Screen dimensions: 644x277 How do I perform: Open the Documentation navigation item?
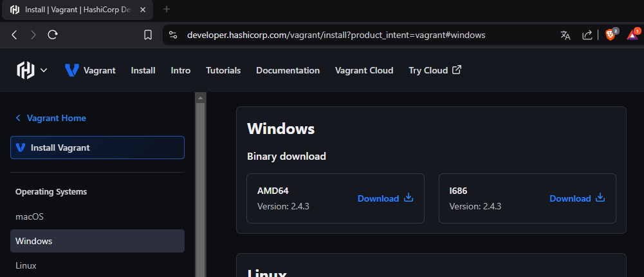coord(288,70)
